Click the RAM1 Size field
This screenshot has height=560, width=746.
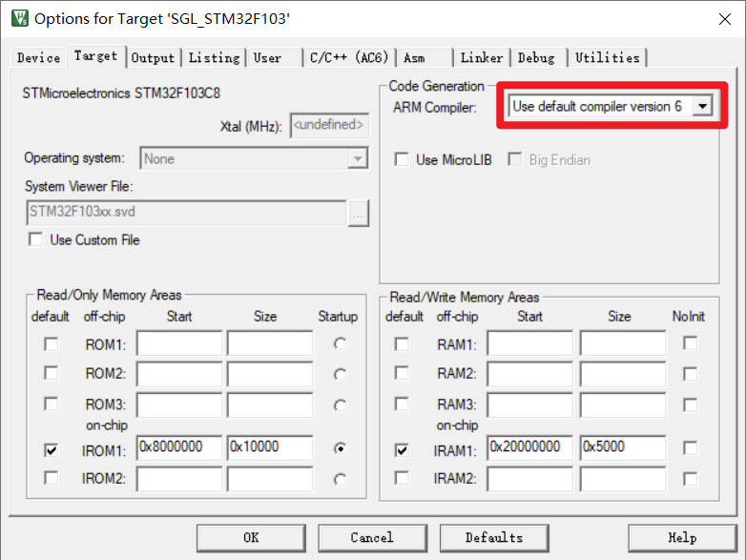click(623, 343)
